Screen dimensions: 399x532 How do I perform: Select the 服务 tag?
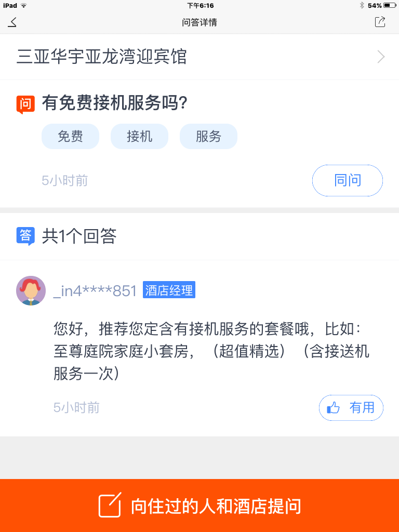click(208, 137)
